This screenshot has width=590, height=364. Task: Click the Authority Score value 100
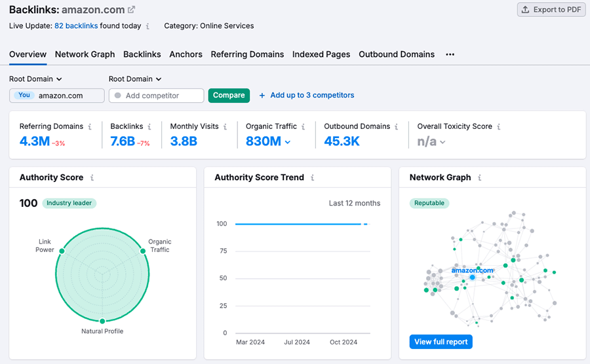[29, 203]
